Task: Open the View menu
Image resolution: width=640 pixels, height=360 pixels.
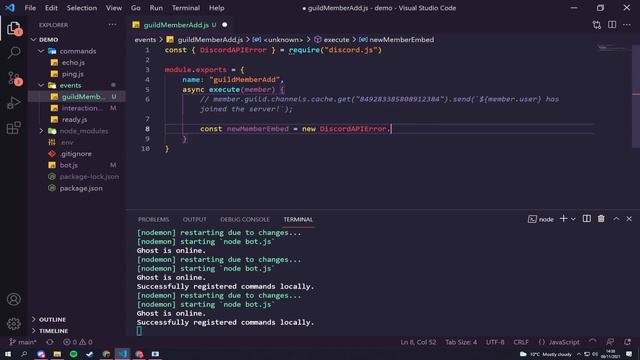Action: pyautogui.click(x=114, y=8)
